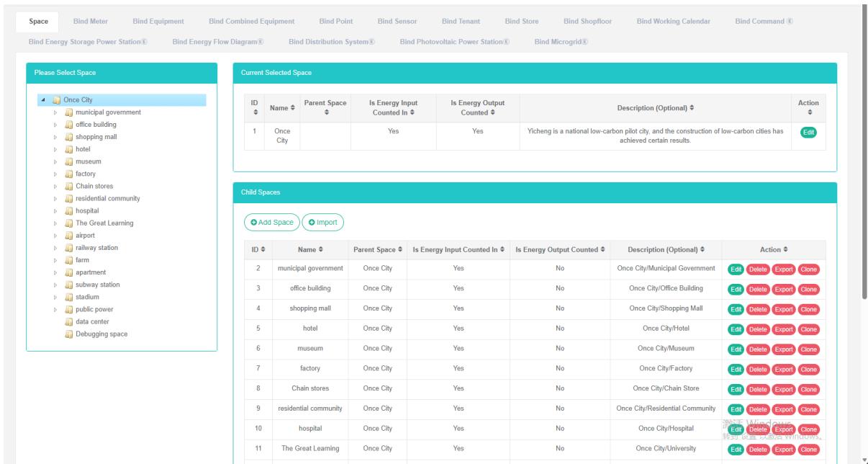Viewport: 868px width, 464px height.
Task: Click the folder icon next to Debugging space
Action: [x=70, y=334]
